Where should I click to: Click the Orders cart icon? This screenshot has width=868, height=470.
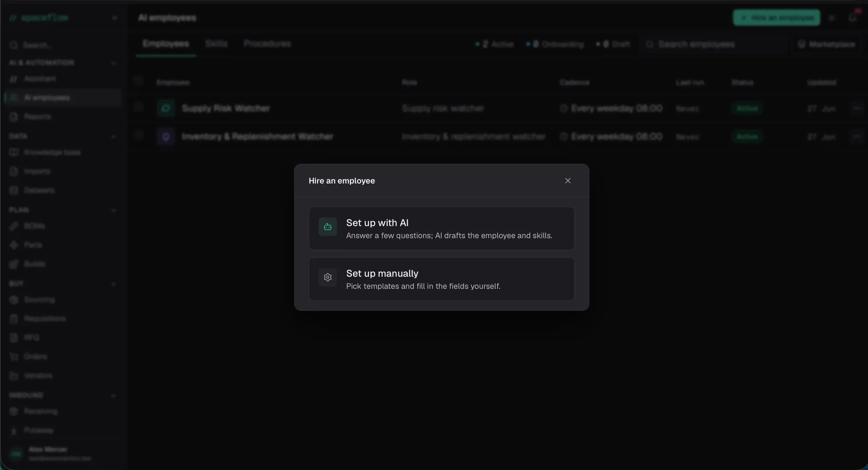point(14,356)
